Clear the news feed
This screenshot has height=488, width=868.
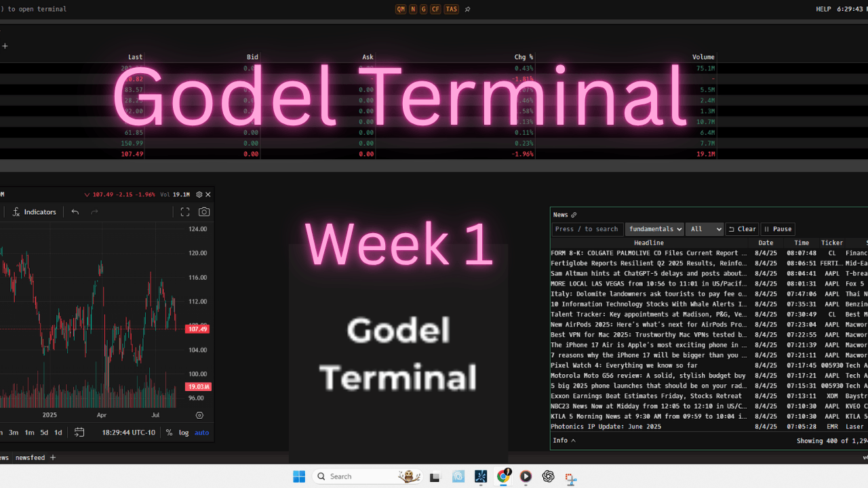(742, 229)
